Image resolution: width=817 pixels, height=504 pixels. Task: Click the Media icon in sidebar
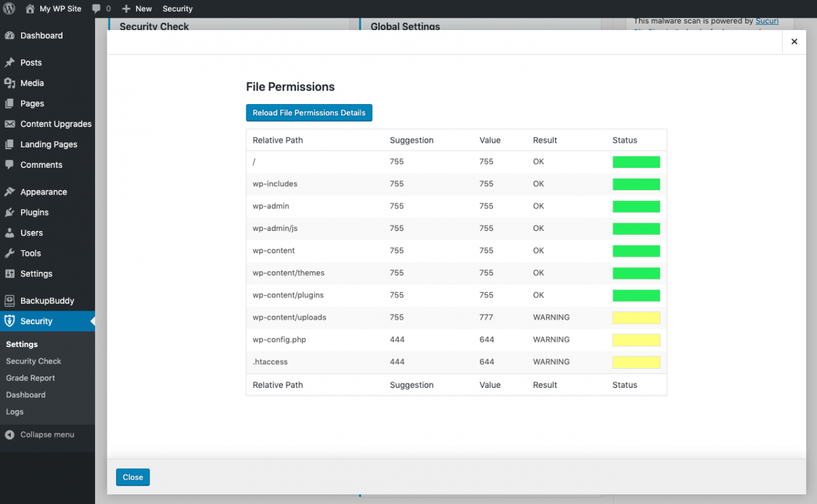(10, 83)
